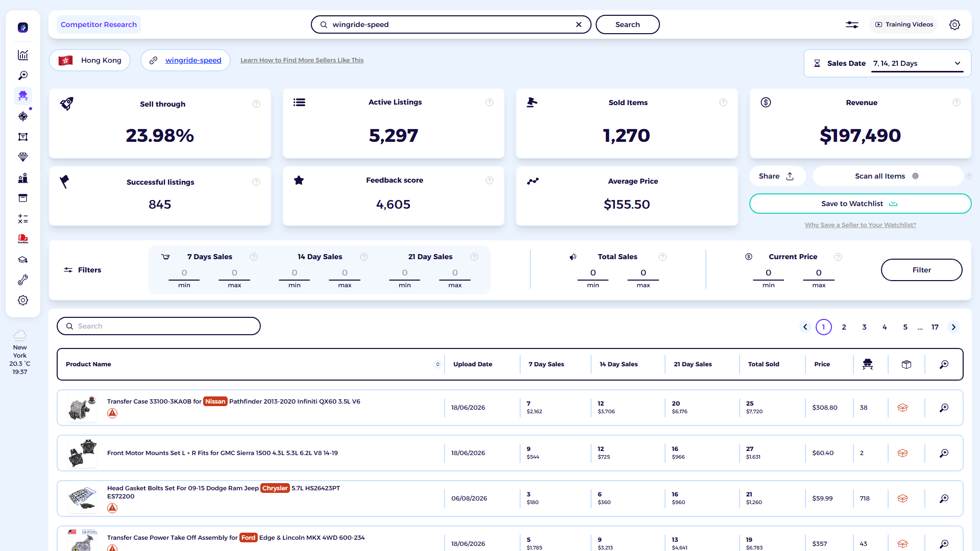This screenshot has height=551, width=980.
Task: Apply the Filter button
Action: coord(921,270)
